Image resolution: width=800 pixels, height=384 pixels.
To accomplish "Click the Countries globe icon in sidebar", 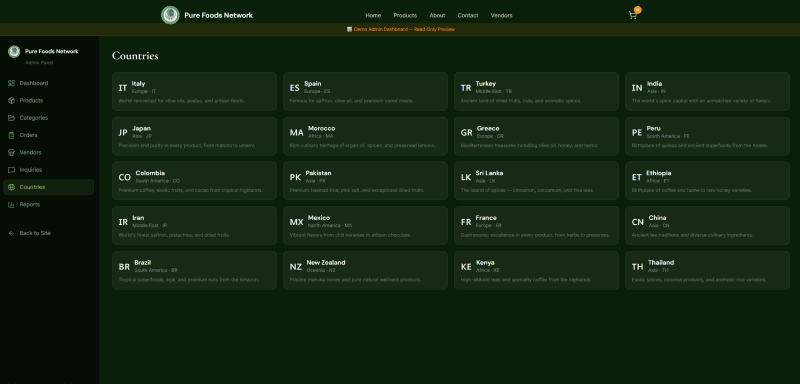I will pyautogui.click(x=11, y=187).
